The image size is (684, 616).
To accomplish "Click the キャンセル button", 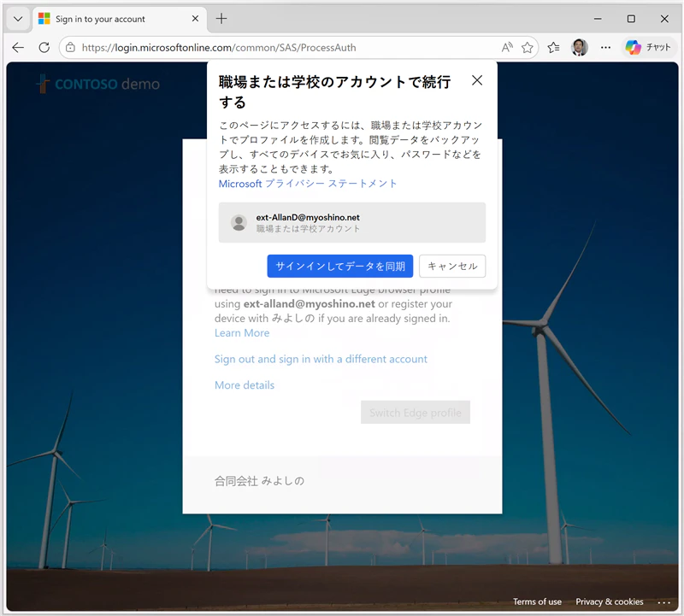I will click(x=452, y=266).
